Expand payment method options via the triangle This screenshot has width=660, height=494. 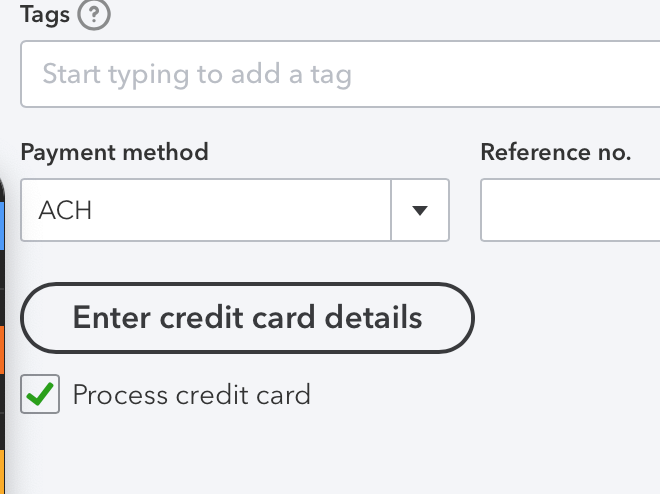tap(420, 210)
